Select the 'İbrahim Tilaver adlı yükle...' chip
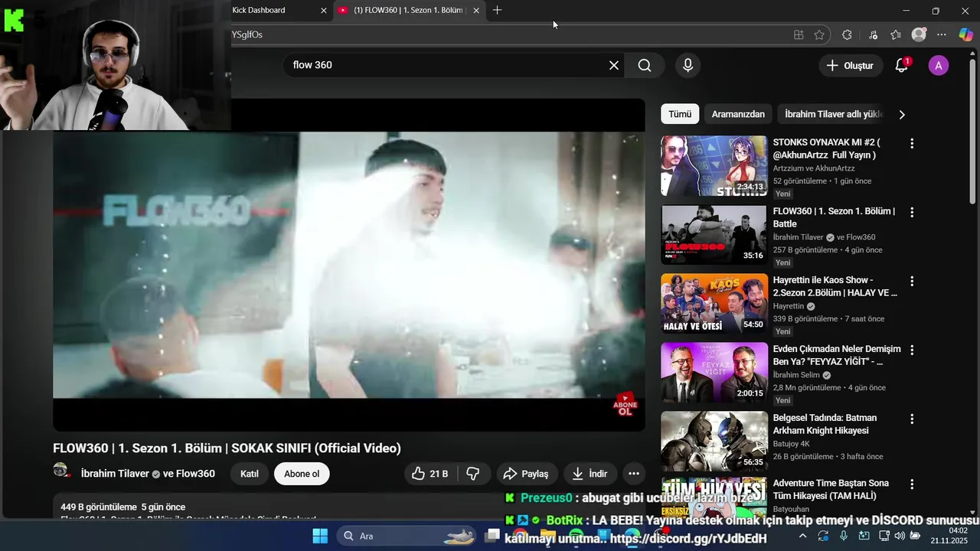This screenshot has height=551, width=980. (x=833, y=114)
